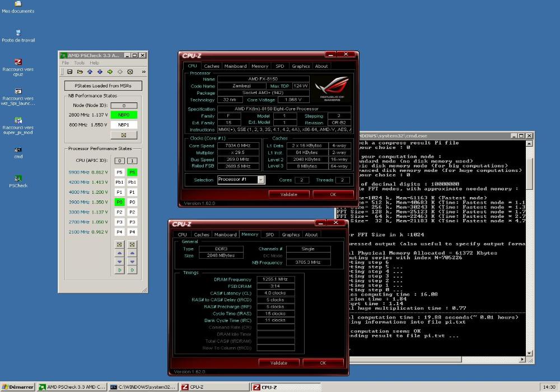Click the green play button for core 1
The width and height of the screenshot is (560, 392).
[132, 270]
